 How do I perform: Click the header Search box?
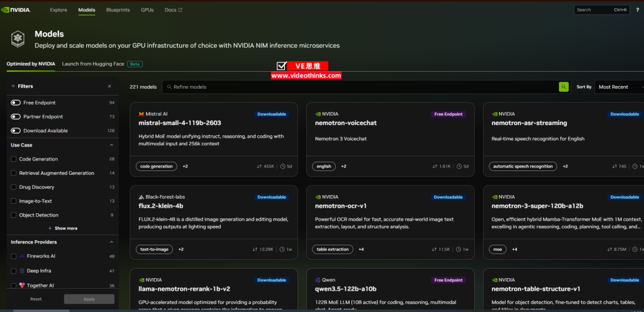click(x=602, y=10)
